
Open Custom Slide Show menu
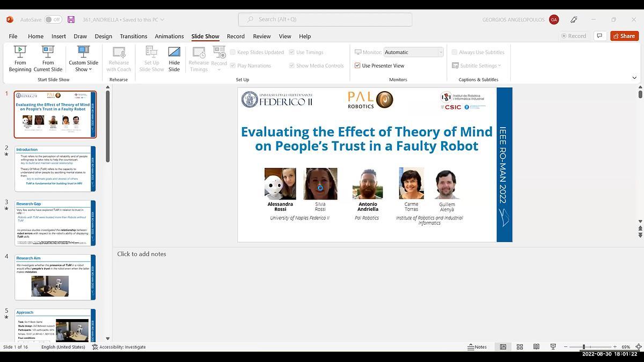click(x=83, y=58)
